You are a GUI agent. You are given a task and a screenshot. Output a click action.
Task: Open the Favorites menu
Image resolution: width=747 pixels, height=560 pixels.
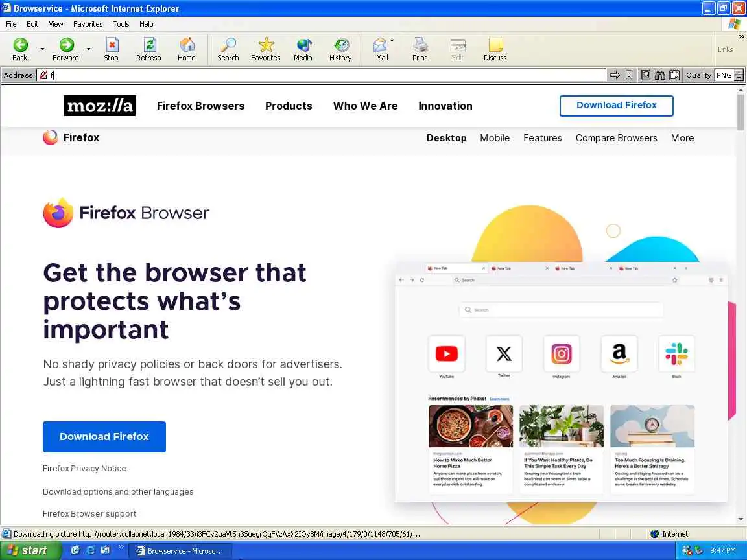(x=88, y=24)
